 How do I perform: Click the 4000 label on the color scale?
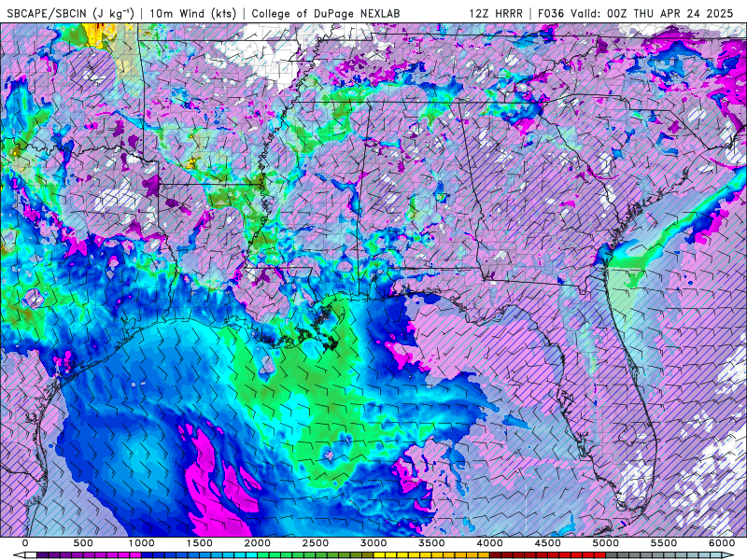point(489,543)
